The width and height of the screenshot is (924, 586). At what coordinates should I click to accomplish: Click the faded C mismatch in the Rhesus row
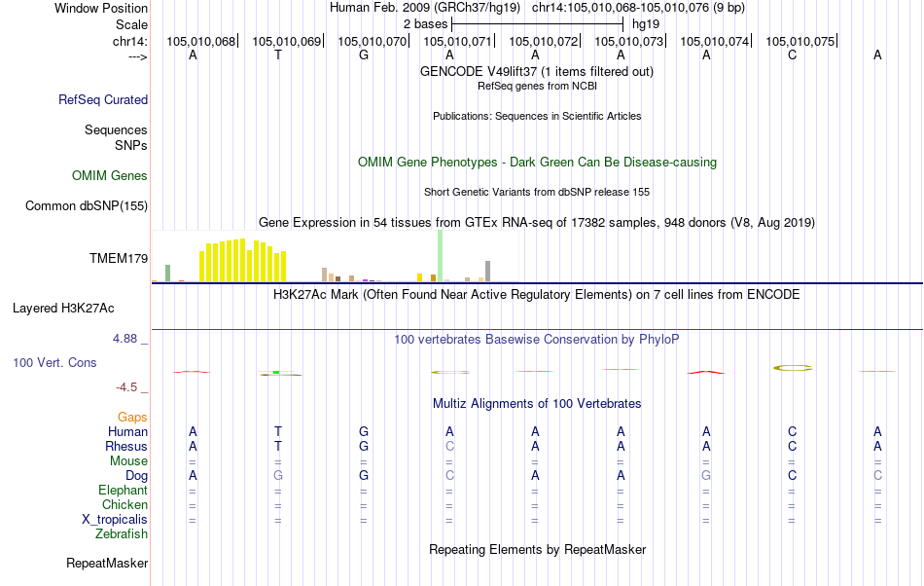(449, 446)
